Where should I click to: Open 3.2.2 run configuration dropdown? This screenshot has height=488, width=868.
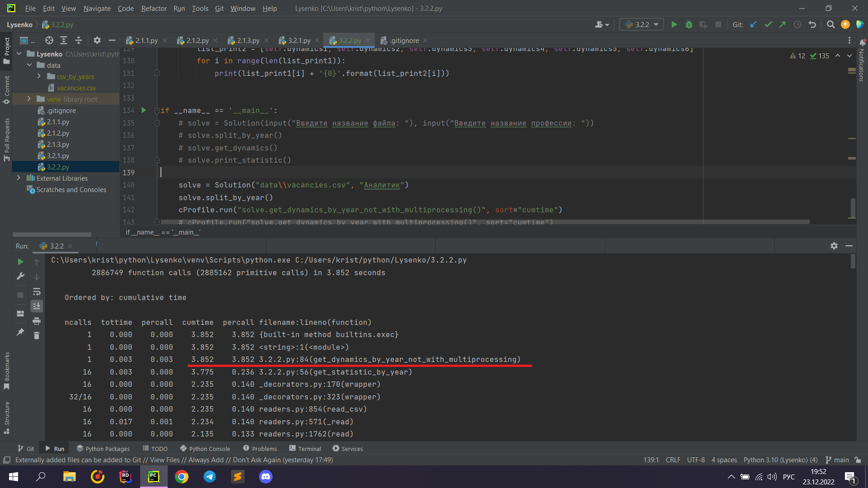[642, 24]
